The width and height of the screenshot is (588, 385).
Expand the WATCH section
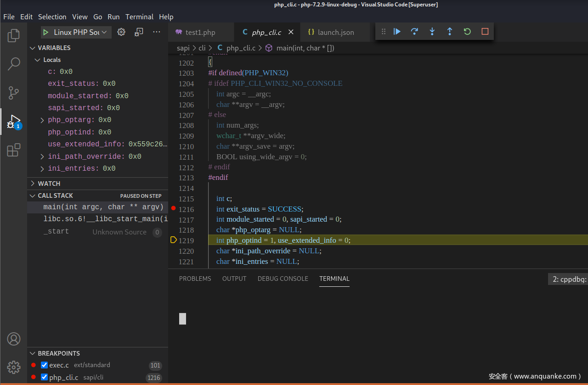click(49, 184)
